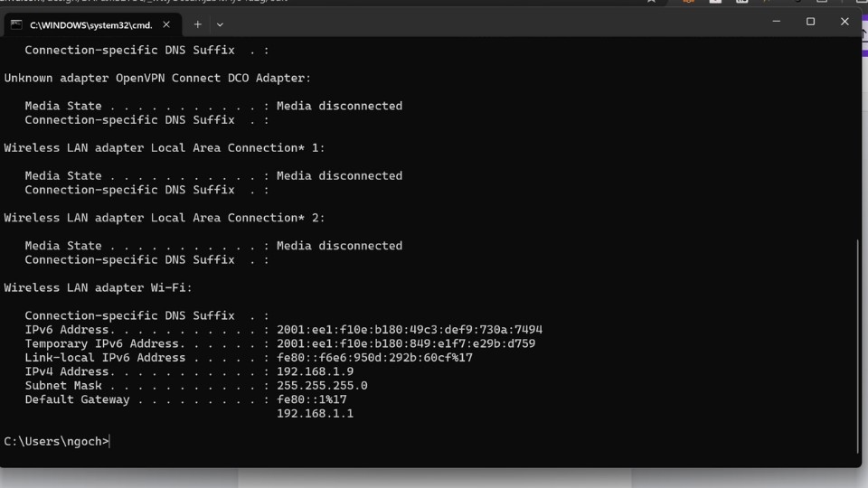Viewport: 868px width, 488px height.
Task: Click the OpenVPN Connect DCO Adapter heading
Action: [x=157, y=79]
